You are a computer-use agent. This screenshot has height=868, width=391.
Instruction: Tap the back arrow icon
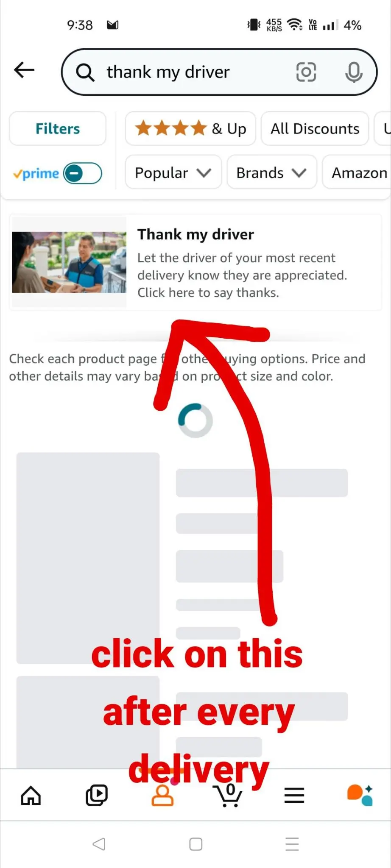click(24, 70)
